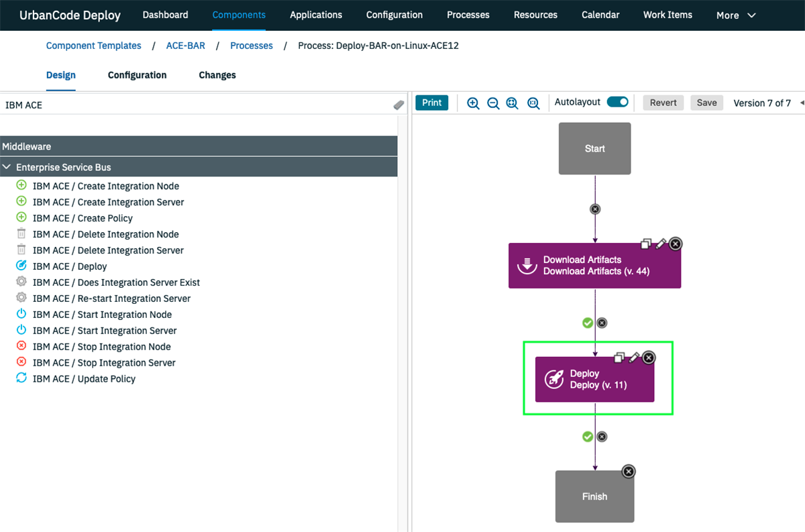Click the Zoom Out magnifier icon
The image size is (805, 532).
[493, 103]
